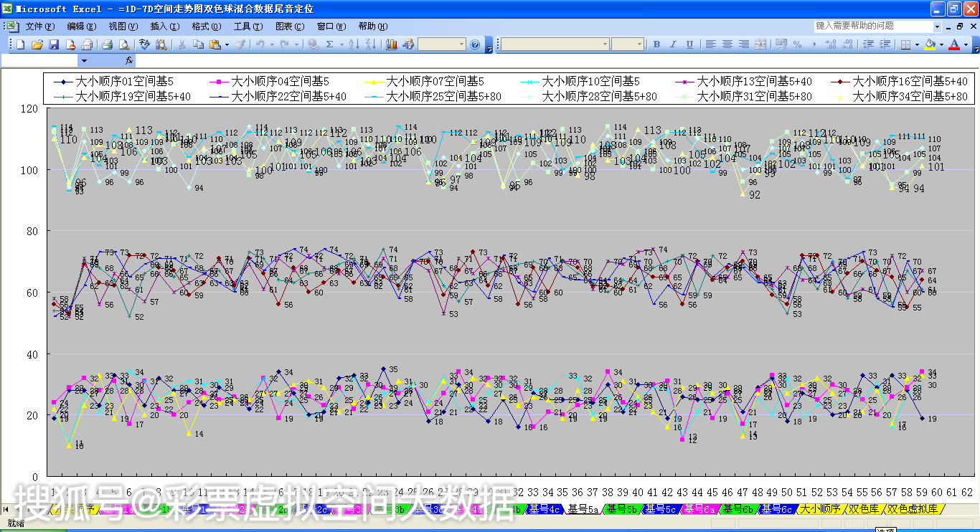Increase decimal places
980x532 pixels.
(x=831, y=44)
